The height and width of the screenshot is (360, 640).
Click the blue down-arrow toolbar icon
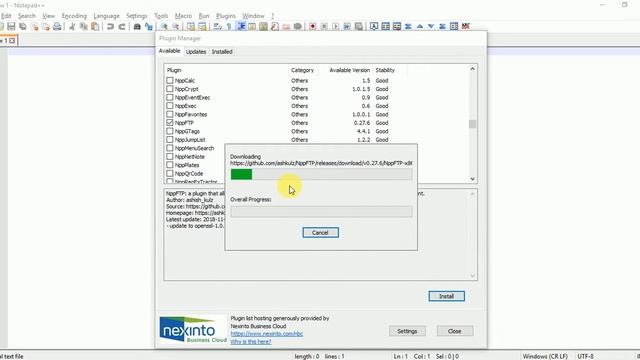431,27
